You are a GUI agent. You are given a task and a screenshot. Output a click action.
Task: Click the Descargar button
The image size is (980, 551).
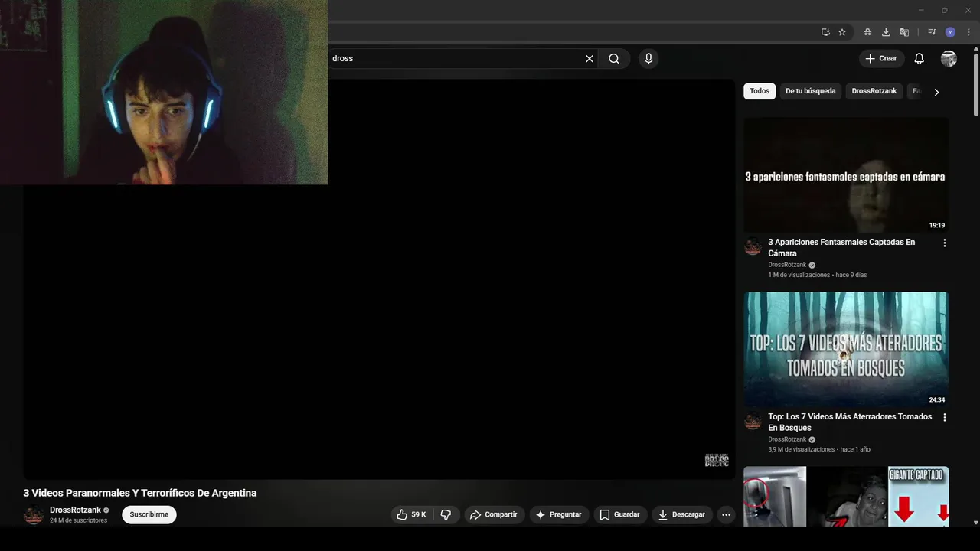[x=682, y=515]
